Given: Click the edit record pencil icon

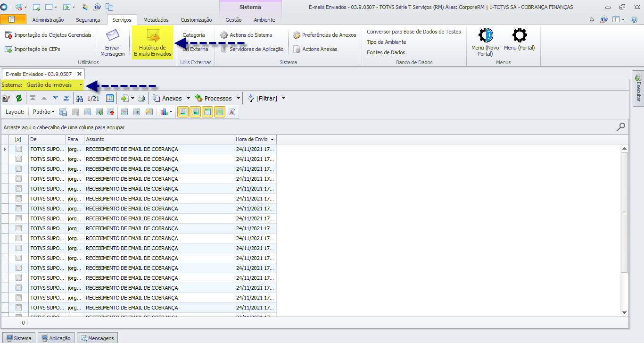Looking at the screenshot, I should click(x=7, y=99).
